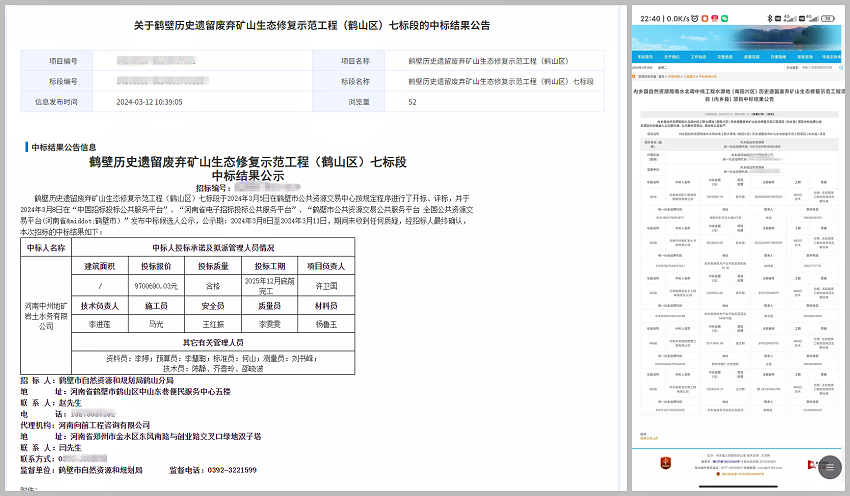This screenshot has height=496, width=850.
Task: Tap the police badge icon in footer
Action: pyautogui.click(x=719, y=474)
